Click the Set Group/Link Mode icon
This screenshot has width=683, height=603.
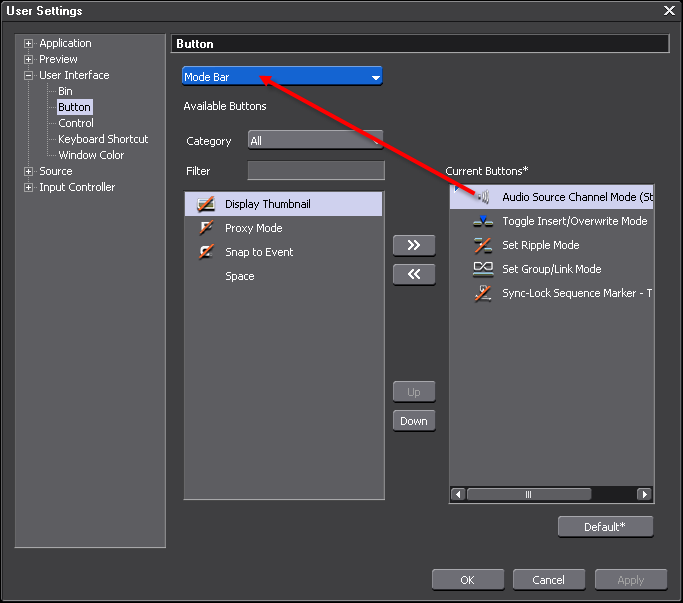pyautogui.click(x=483, y=269)
